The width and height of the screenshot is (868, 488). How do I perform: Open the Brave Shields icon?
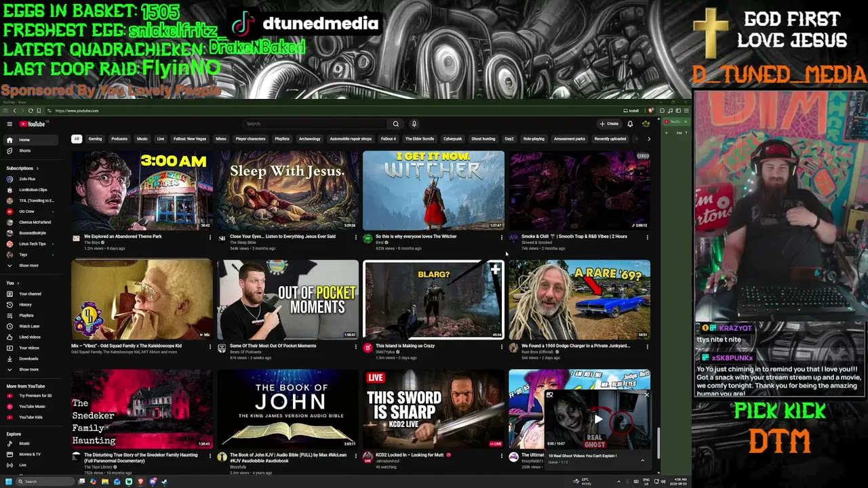point(651,110)
